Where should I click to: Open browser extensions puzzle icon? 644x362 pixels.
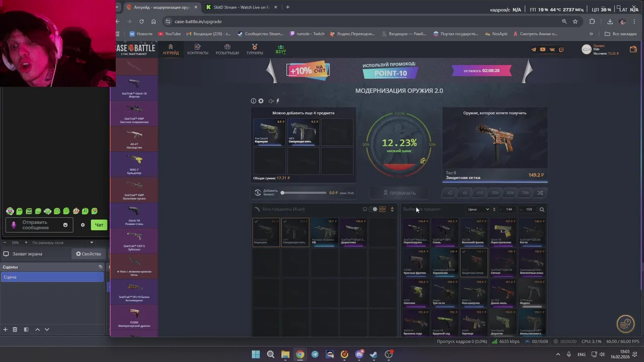(x=592, y=22)
